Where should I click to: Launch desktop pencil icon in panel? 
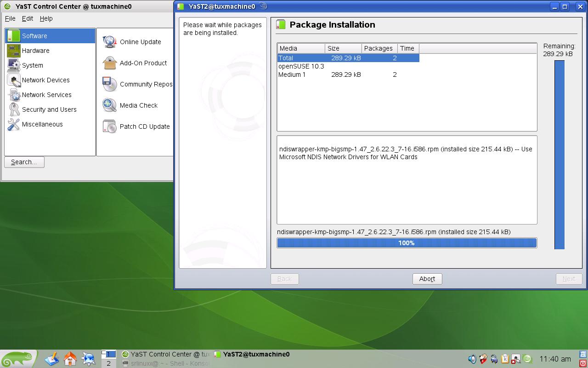52,359
